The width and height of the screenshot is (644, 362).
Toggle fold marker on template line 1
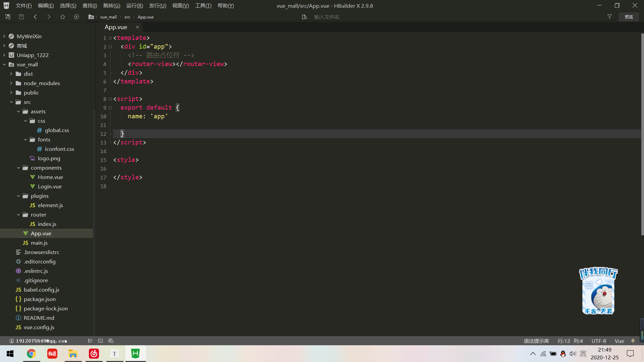[110, 38]
